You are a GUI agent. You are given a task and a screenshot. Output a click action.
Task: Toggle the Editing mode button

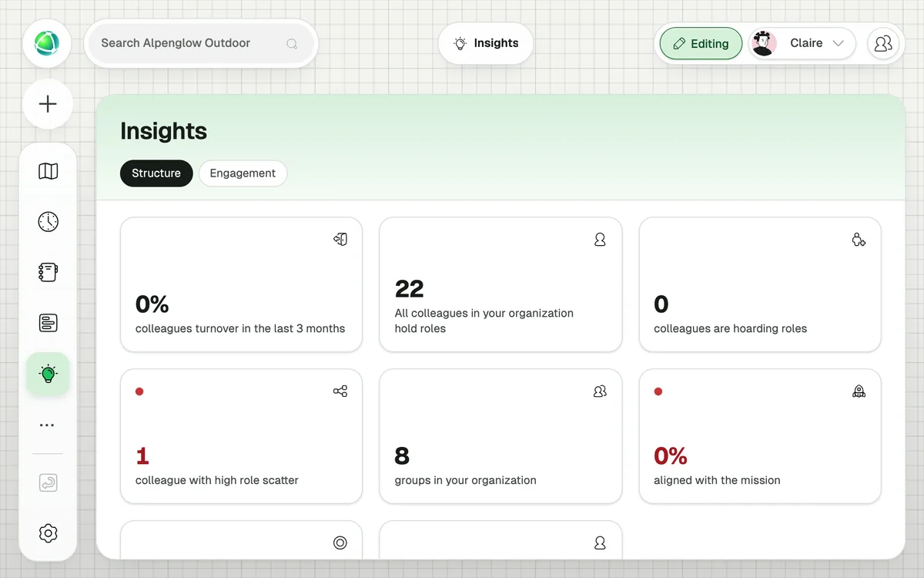(x=701, y=44)
